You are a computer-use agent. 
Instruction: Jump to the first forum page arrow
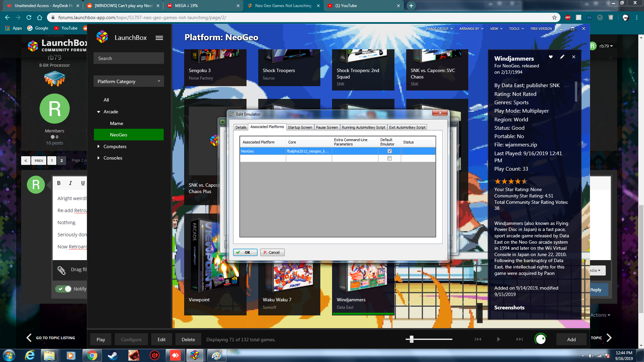pos(26,161)
